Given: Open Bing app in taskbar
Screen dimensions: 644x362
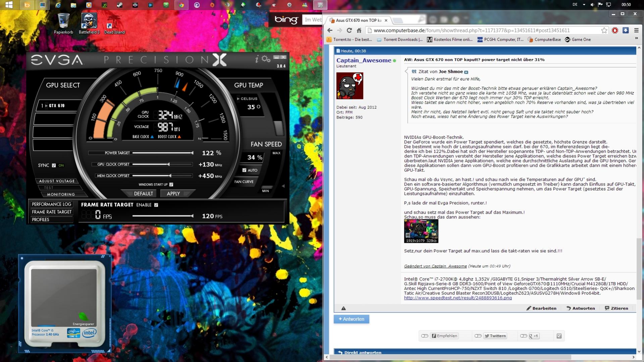Looking at the screenshot, I should tap(27, 5).
